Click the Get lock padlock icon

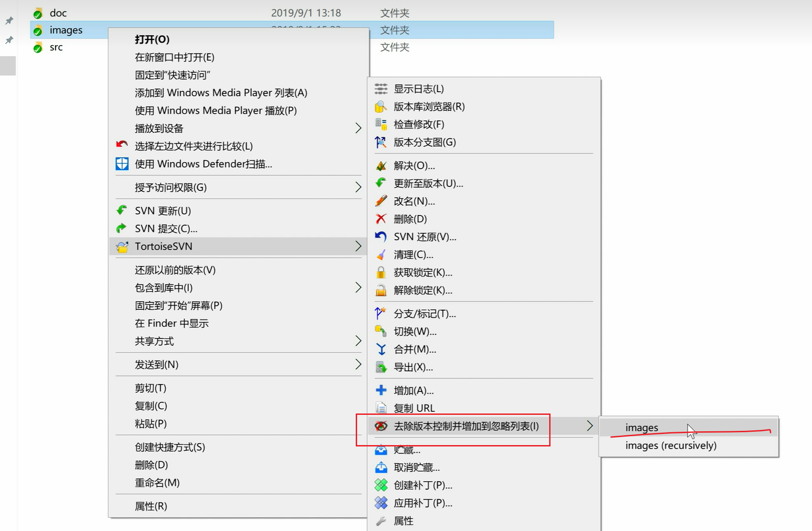(x=381, y=272)
